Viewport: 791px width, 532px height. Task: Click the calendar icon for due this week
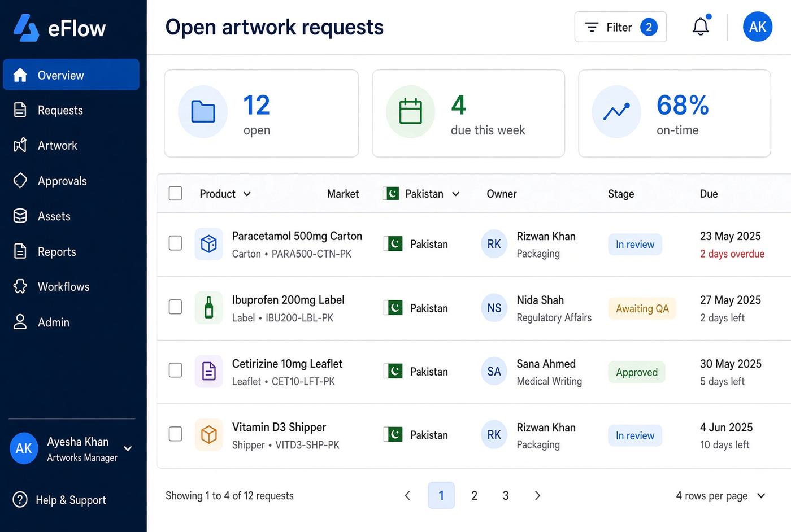pyautogui.click(x=410, y=111)
